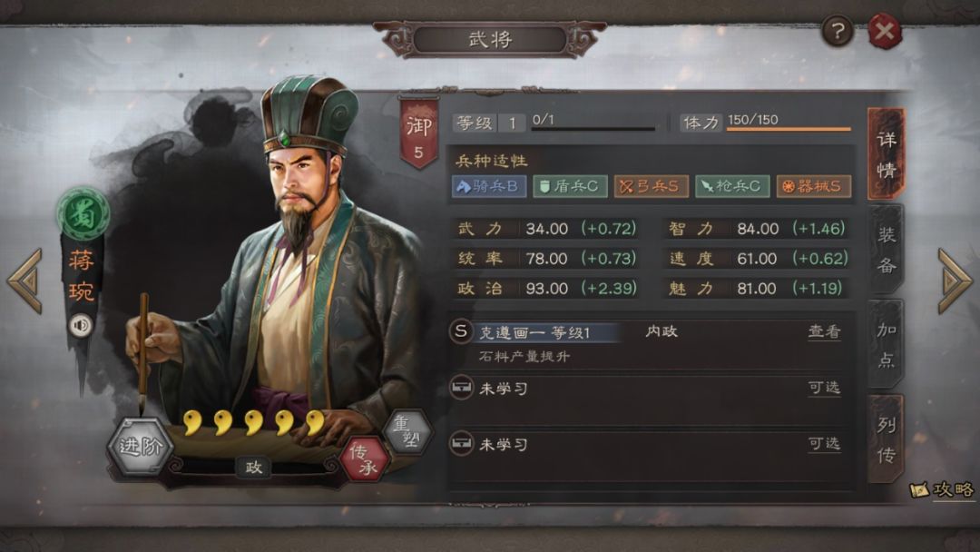This screenshot has width=980, height=552.
Task: Click the 进阶 hexagon icon
Action: [140, 447]
